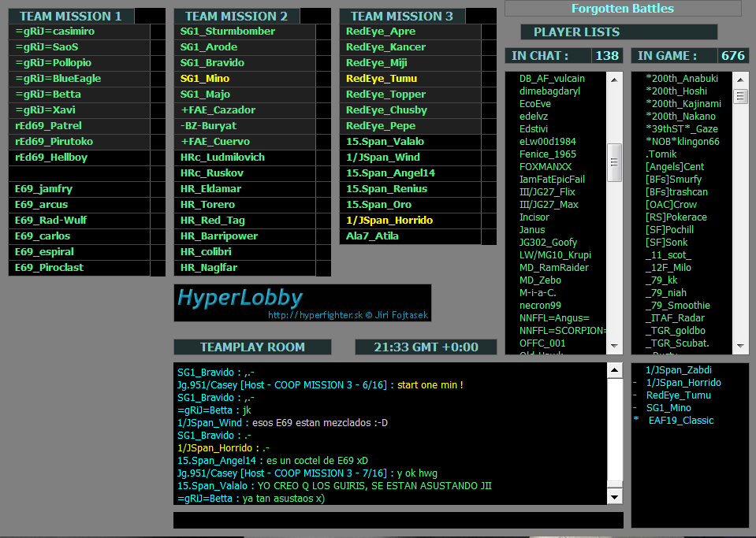The height and width of the screenshot is (538, 756).
Task: Select SG1_Sturmbomber slot in Team Mission 2
Action: click(244, 32)
